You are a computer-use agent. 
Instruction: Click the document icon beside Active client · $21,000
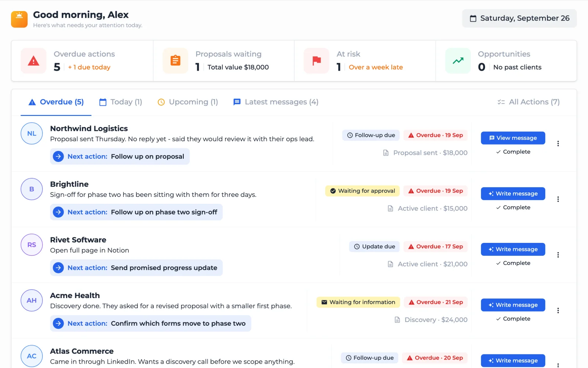(x=391, y=264)
